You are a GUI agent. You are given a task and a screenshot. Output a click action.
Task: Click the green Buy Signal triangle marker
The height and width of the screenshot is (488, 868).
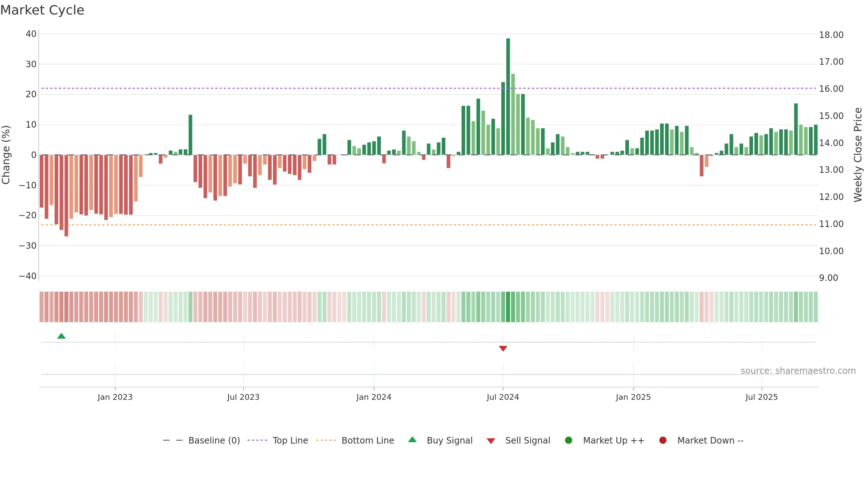61,336
